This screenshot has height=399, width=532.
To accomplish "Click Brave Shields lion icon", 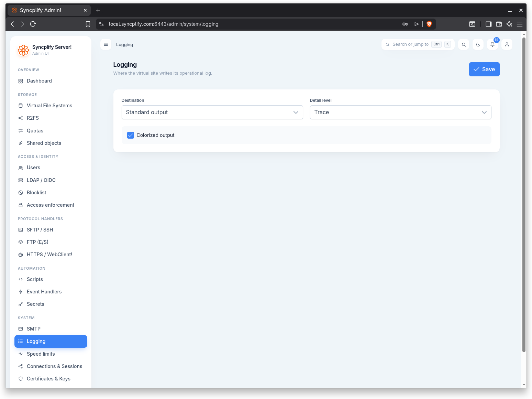I will coord(429,24).
